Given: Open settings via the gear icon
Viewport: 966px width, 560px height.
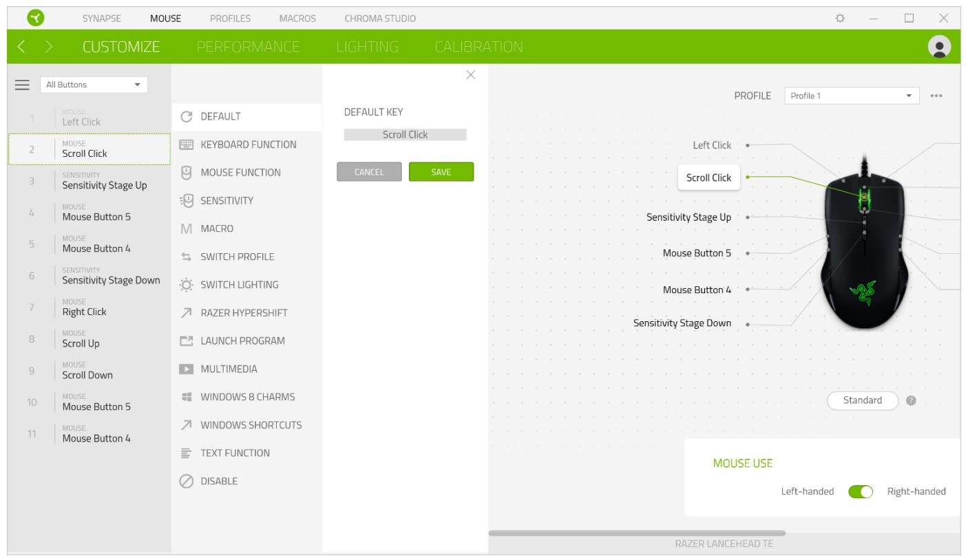Looking at the screenshot, I should tap(839, 18).
